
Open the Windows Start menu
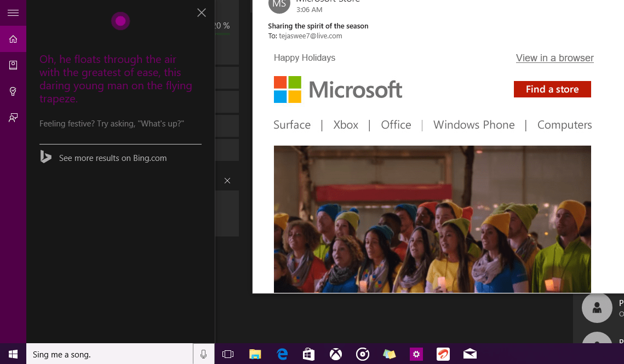(x=13, y=354)
